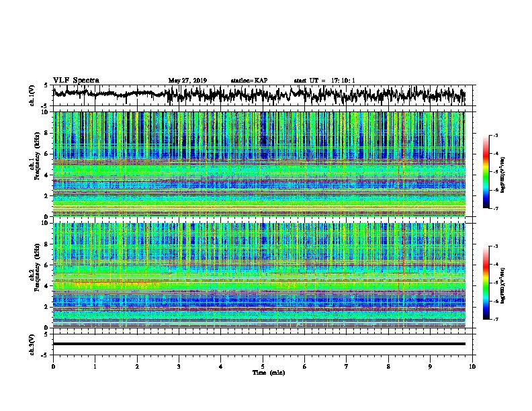The height and width of the screenshot is (411, 532).
Task: Click the ch.1 waveform trace panel
Action: pyautogui.click(x=263, y=95)
